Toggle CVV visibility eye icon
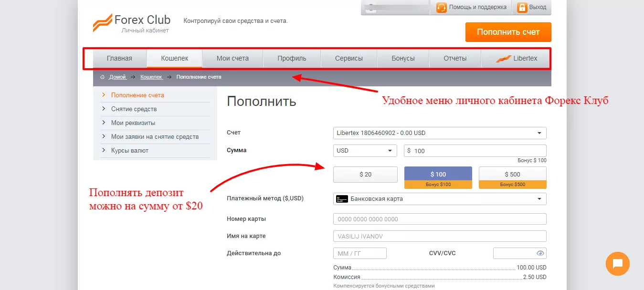This screenshot has height=290, width=644. point(540,253)
